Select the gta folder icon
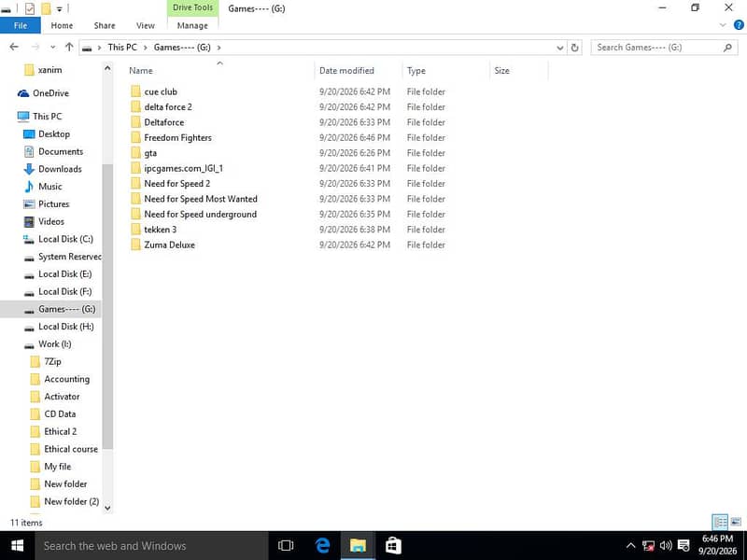The width and height of the screenshot is (747, 560). 135,153
